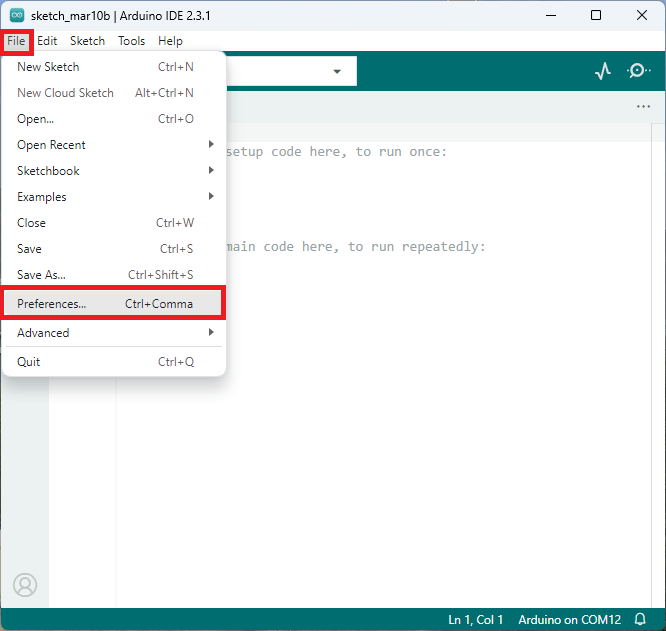Expand the Sketchbook submenu
Viewport: 666px width, 631px height.
114,171
